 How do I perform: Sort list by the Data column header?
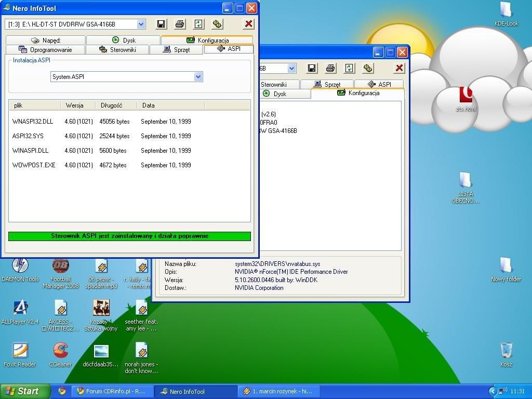(x=170, y=105)
